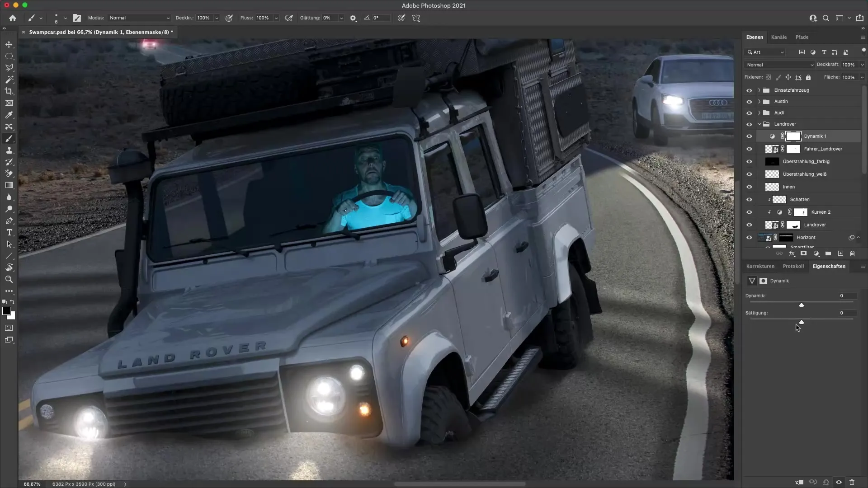868x488 pixels.
Task: Toggle visibility of the Audi group
Action: point(749,113)
